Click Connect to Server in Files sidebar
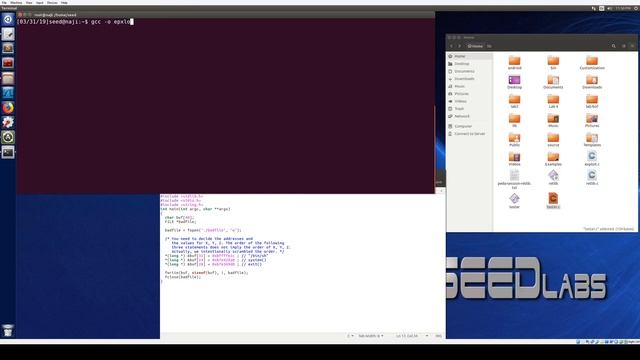This screenshot has width=640, height=360. (469, 134)
